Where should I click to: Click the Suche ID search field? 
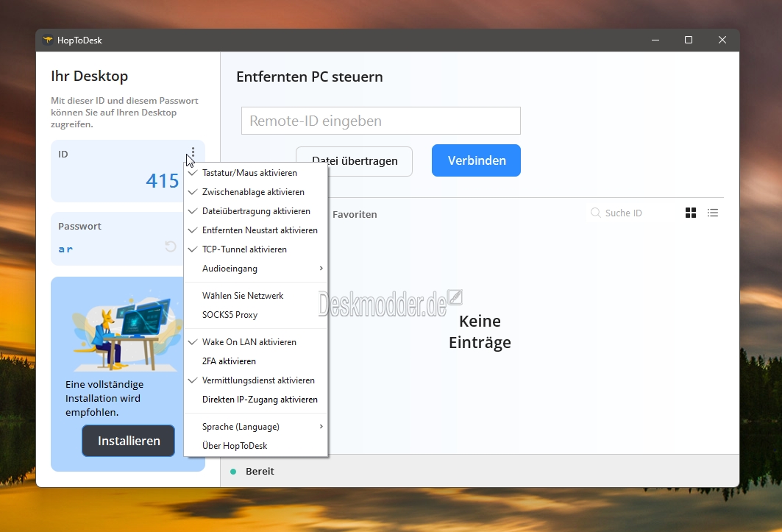click(x=623, y=213)
